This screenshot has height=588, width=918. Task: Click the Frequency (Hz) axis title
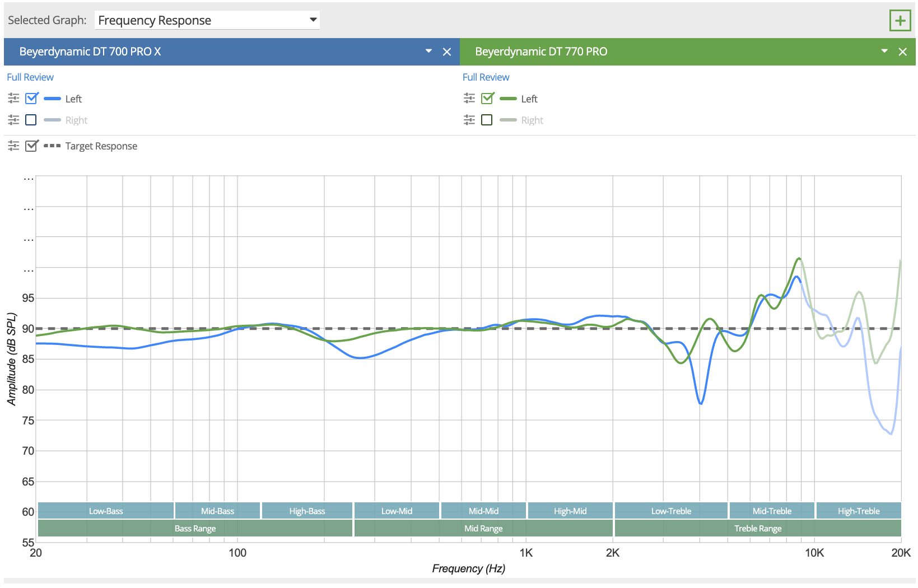[469, 568]
